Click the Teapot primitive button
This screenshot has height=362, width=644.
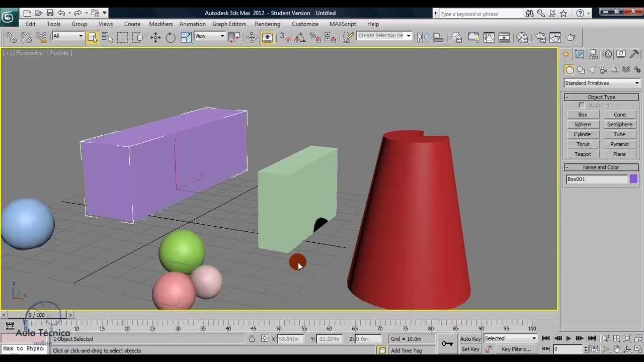click(583, 154)
